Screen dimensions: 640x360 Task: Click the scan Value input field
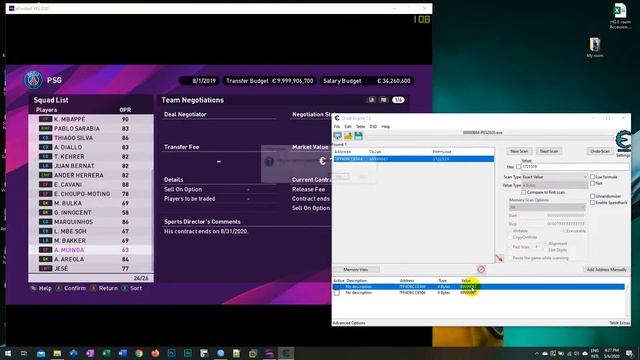click(x=575, y=167)
